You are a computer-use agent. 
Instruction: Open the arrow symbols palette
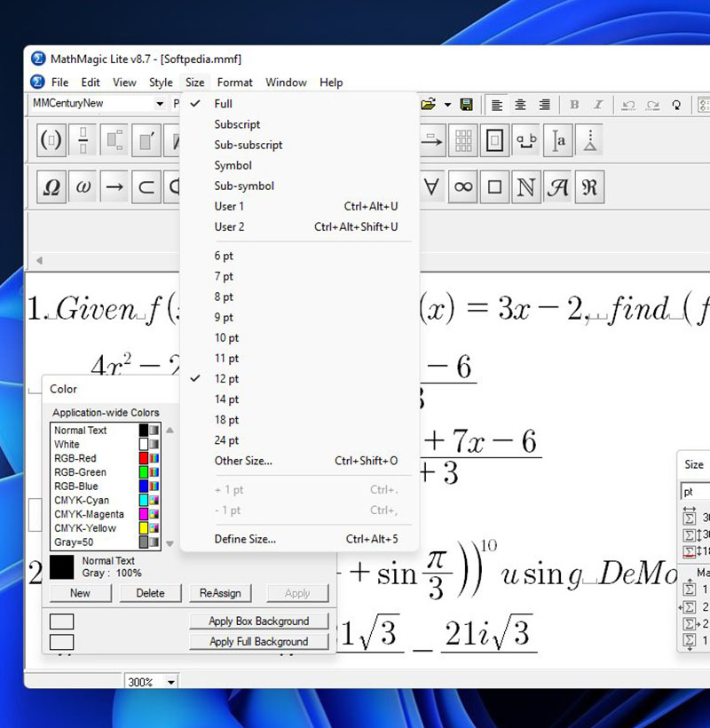114,187
